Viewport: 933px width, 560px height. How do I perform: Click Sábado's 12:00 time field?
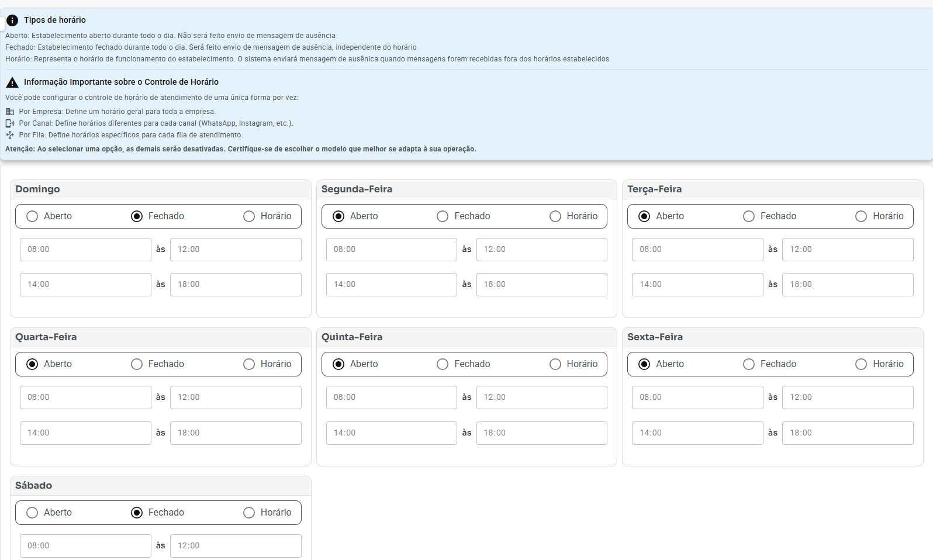[236, 546]
